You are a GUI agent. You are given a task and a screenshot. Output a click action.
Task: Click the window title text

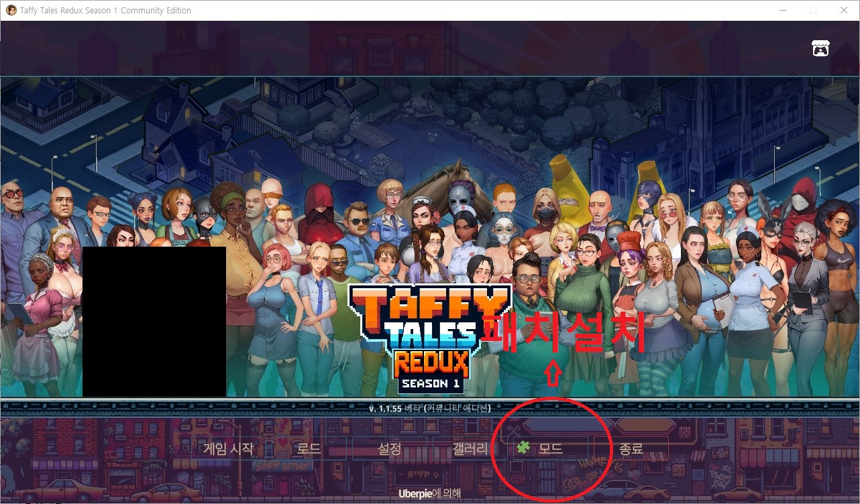(105, 10)
